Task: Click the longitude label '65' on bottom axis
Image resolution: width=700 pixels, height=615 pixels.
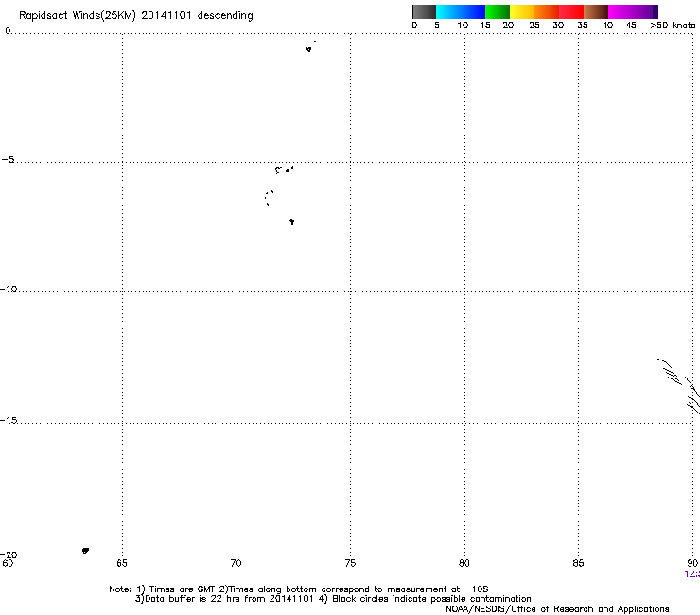Action: [x=122, y=563]
